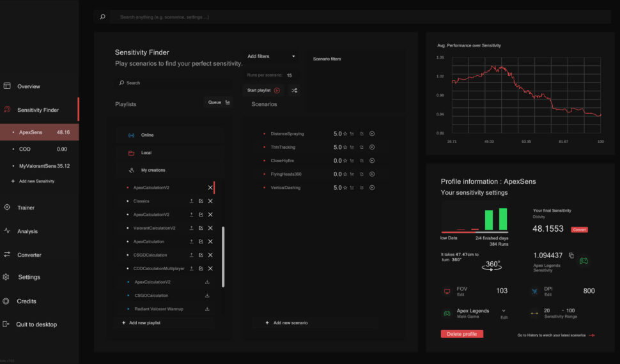Favorite the ThinTracking scenario with the star
Screen dimensions: 620x364
click(x=345, y=148)
